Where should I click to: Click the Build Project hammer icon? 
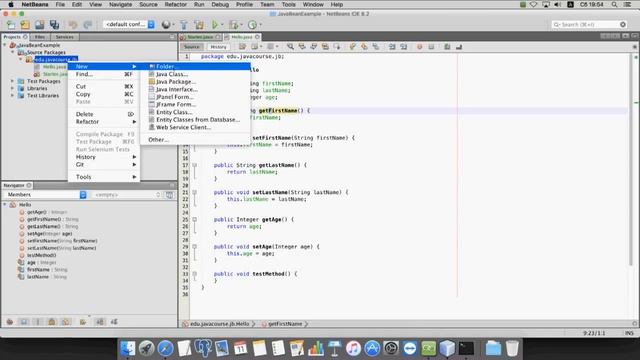point(184,25)
